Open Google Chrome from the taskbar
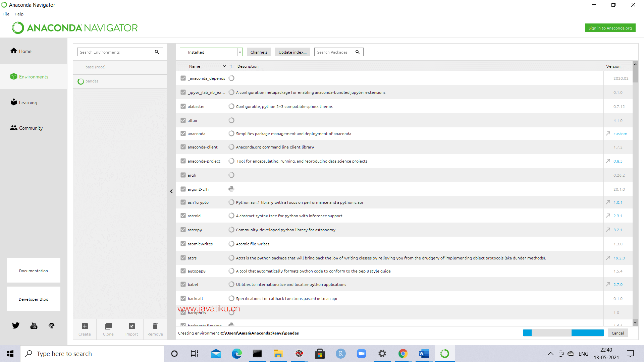The width and height of the screenshot is (644, 362). pyautogui.click(x=403, y=354)
